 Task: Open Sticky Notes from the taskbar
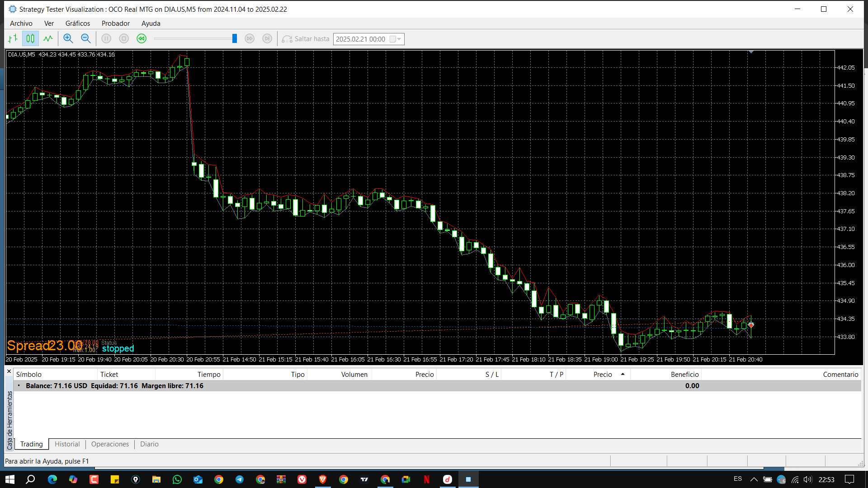(x=115, y=479)
